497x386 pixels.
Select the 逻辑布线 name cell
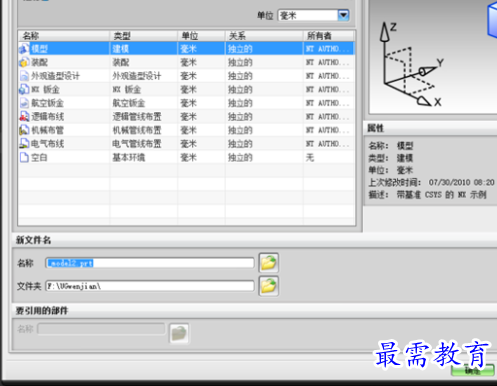[x=47, y=117]
